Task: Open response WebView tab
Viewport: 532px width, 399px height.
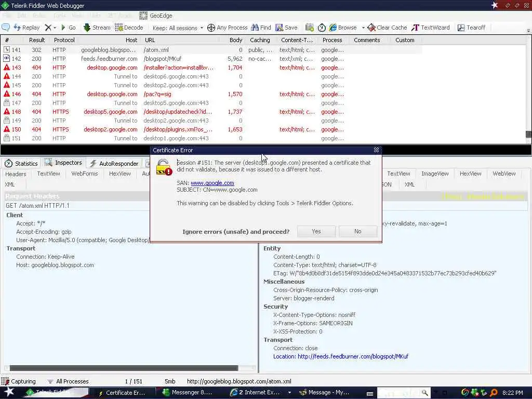Action: 504,174
